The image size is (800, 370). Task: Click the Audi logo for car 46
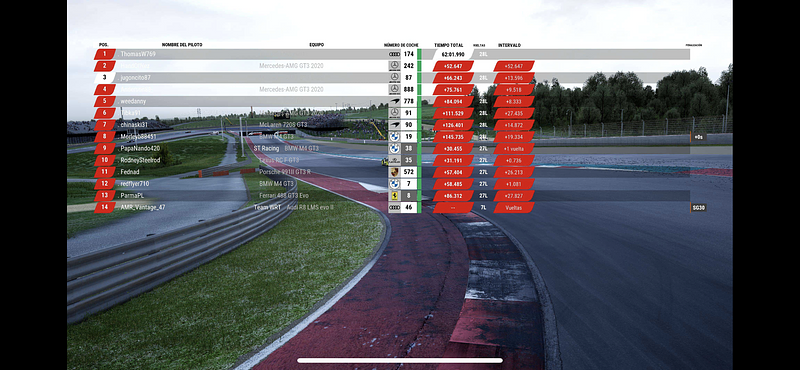point(394,207)
